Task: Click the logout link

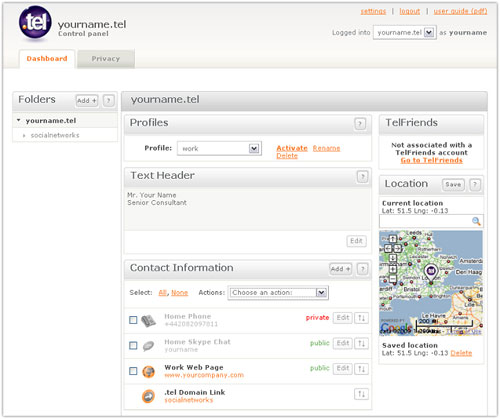Action: pyautogui.click(x=410, y=11)
